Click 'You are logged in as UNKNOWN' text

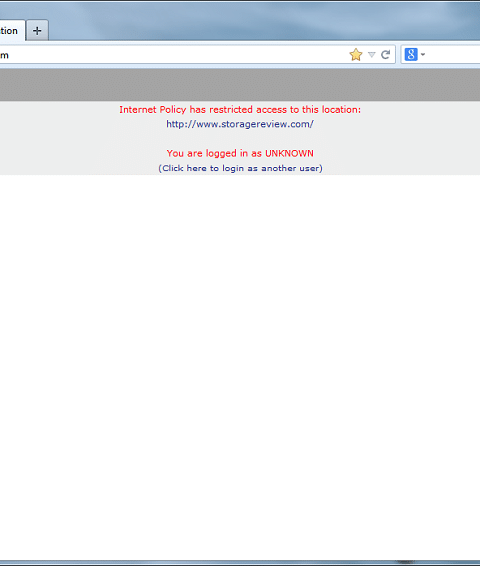240,153
